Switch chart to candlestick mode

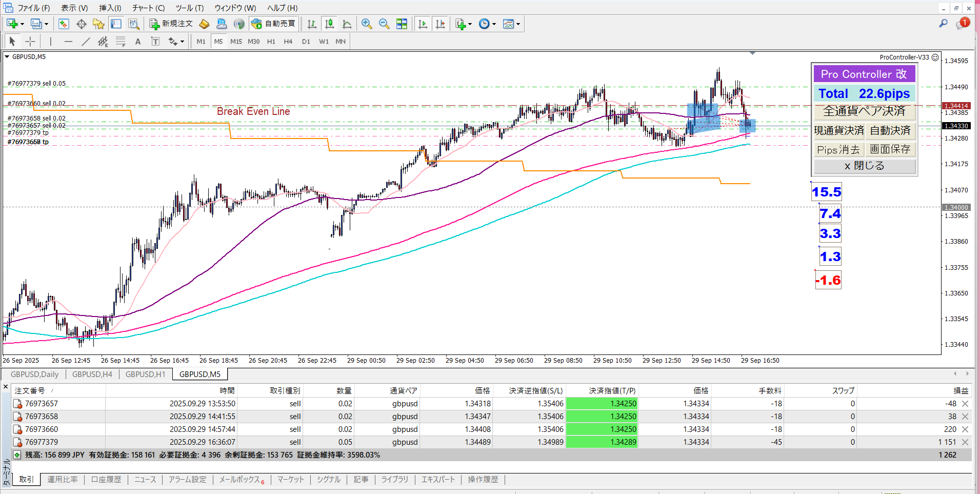(329, 24)
